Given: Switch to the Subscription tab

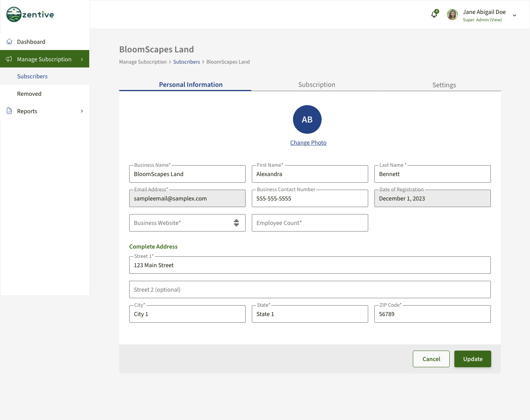Looking at the screenshot, I should tap(317, 85).
